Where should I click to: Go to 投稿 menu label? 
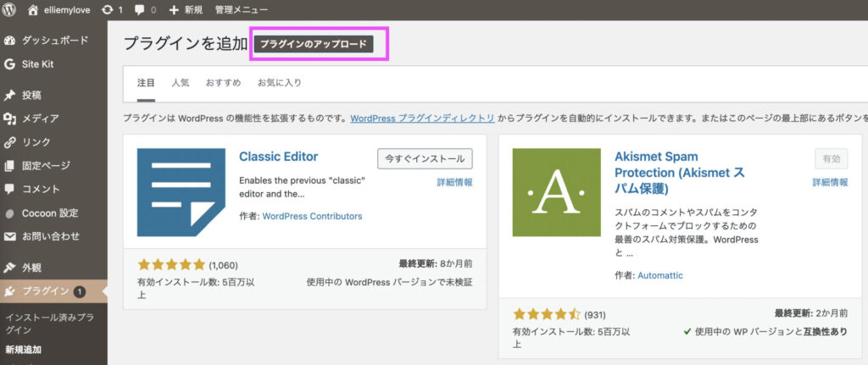[31, 95]
